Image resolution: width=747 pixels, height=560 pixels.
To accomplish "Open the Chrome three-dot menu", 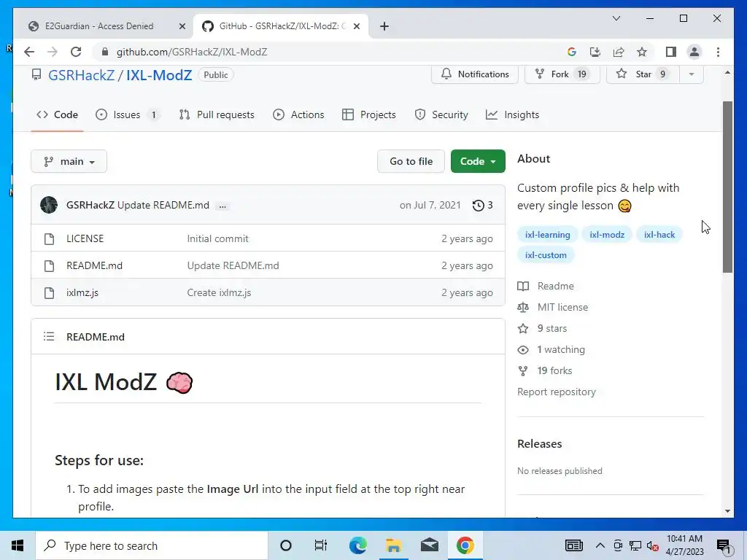I will coord(718,52).
